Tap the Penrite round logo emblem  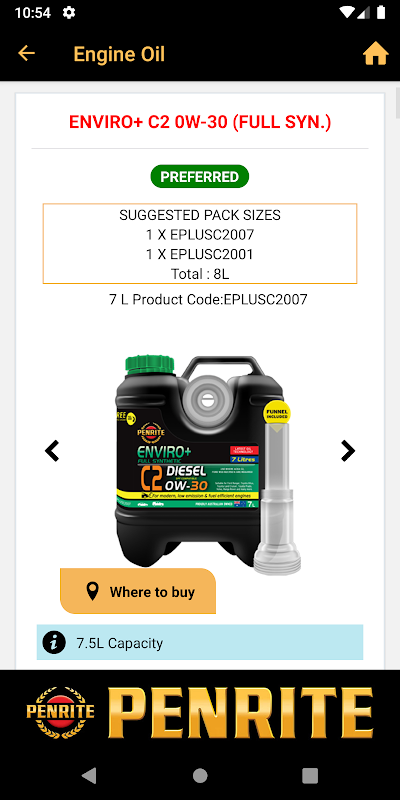(x=60, y=712)
